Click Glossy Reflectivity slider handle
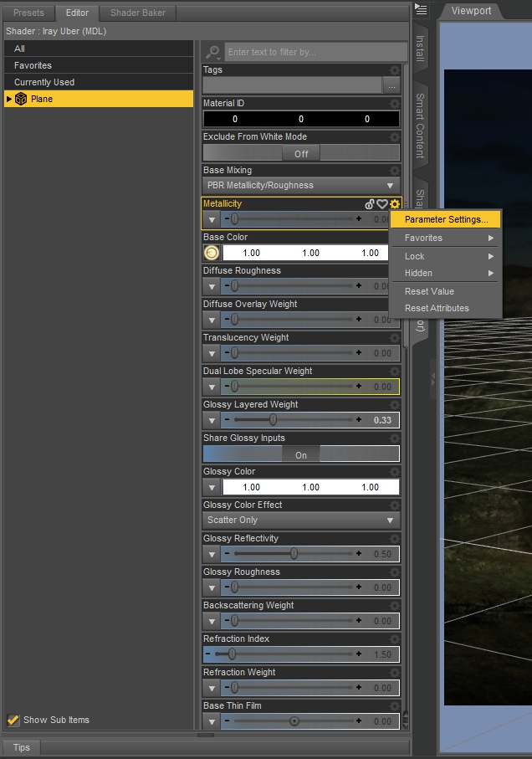 [x=294, y=553]
